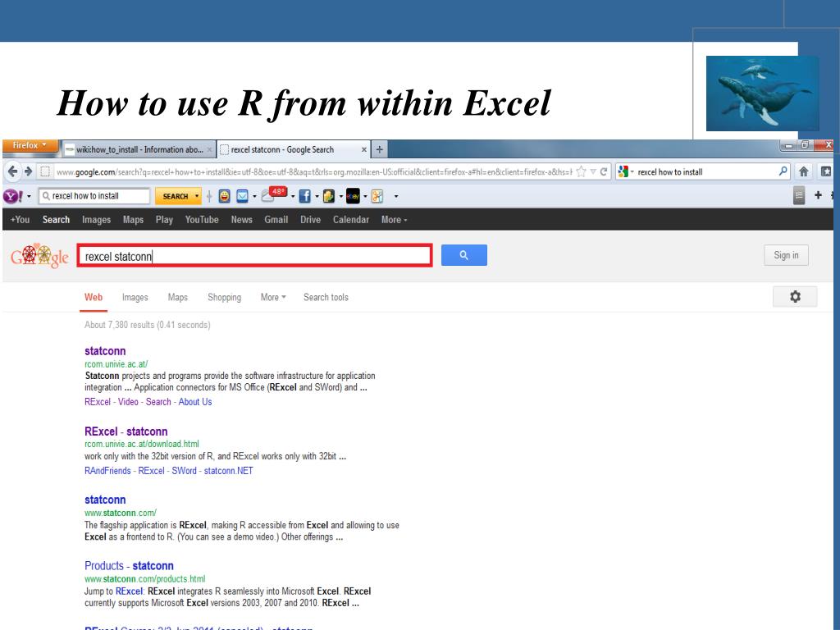
Task: Open the RExcel - statconn result link
Action: (126, 431)
